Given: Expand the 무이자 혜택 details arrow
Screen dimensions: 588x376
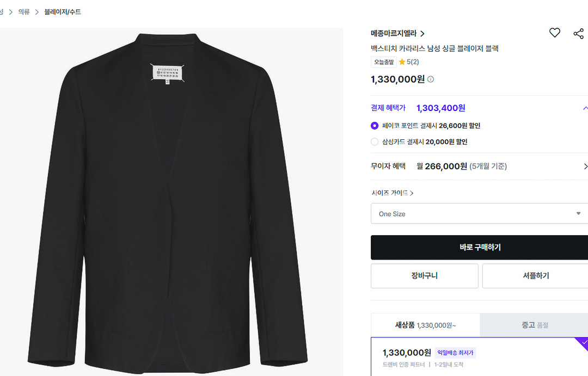Looking at the screenshot, I should coord(585,167).
